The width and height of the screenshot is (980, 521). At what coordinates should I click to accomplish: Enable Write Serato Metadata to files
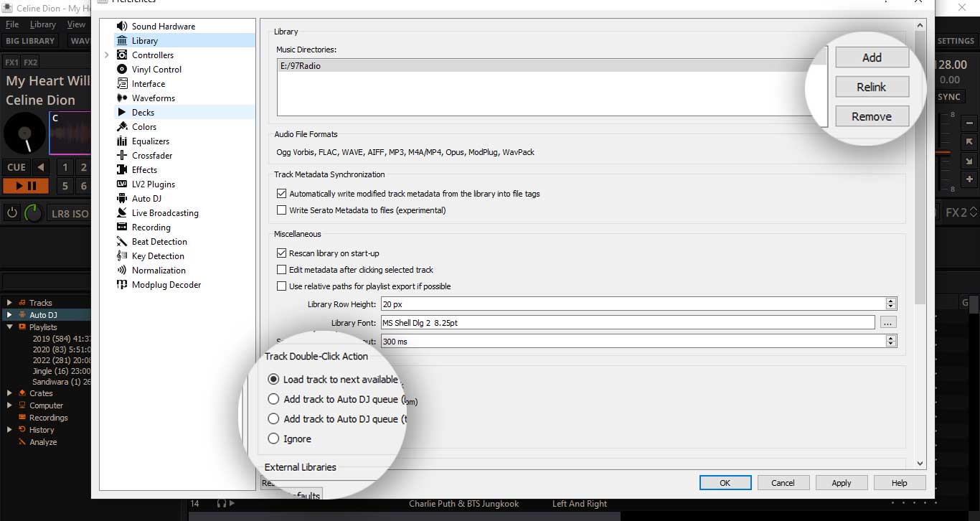tap(281, 210)
